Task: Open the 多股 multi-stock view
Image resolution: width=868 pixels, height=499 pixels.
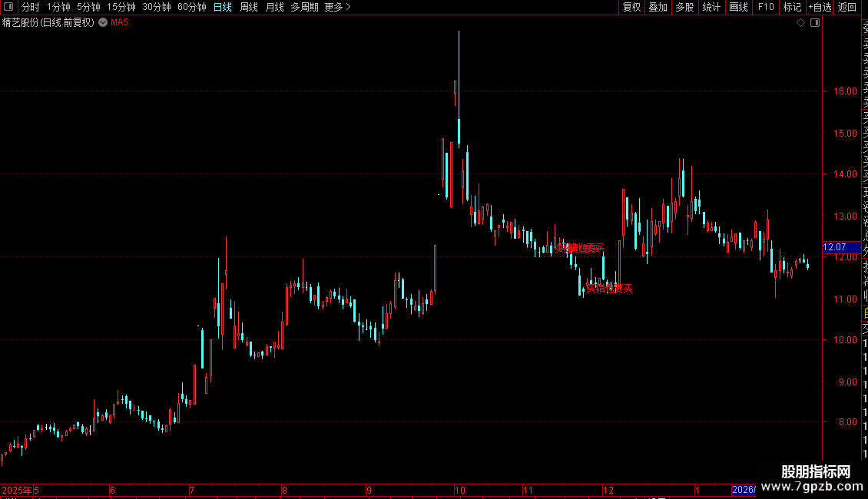Action: (684, 7)
